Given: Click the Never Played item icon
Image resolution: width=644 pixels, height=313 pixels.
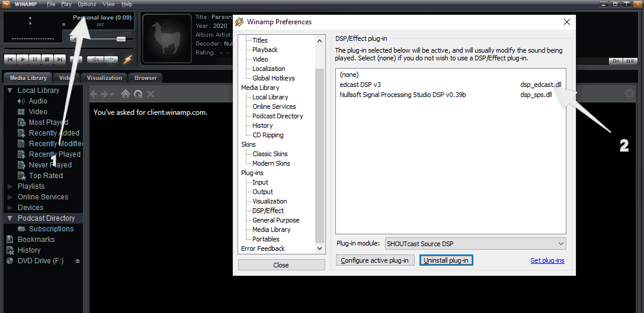Looking at the screenshot, I should 21,165.
